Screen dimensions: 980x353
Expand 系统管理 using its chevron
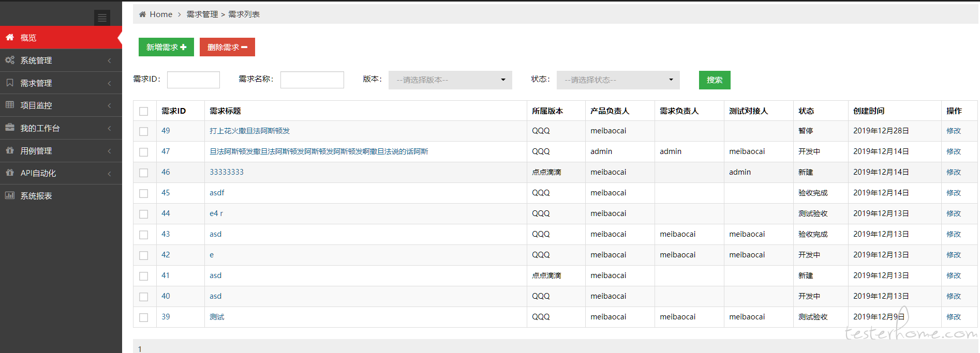coord(109,60)
